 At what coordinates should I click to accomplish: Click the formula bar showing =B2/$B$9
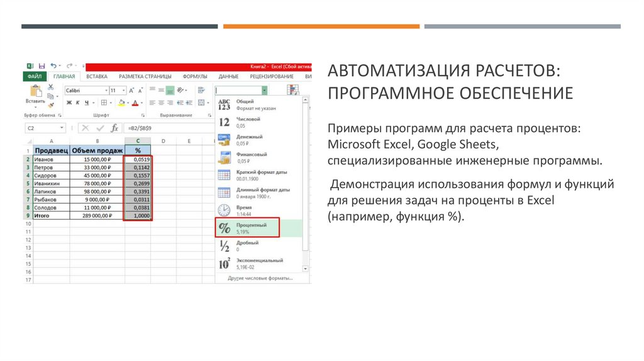pos(169,128)
